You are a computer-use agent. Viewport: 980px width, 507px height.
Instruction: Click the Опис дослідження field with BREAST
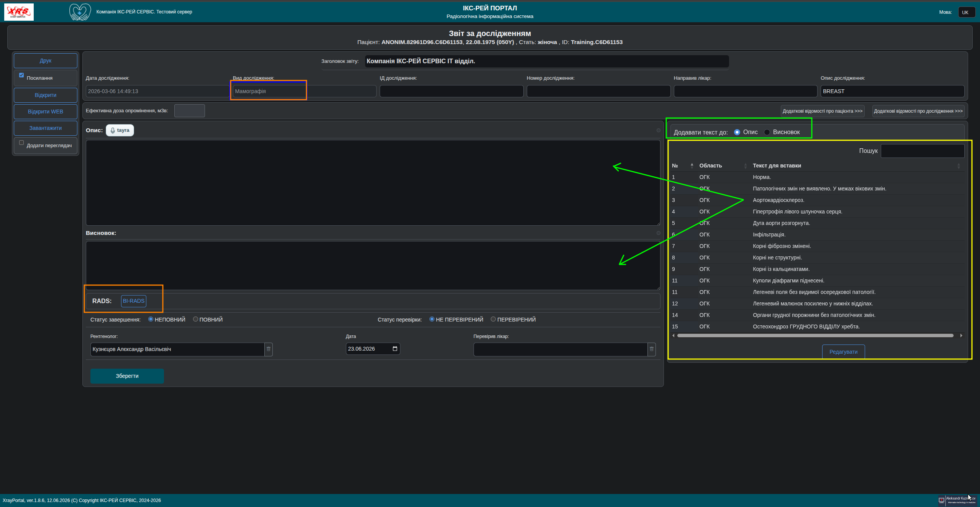click(893, 91)
